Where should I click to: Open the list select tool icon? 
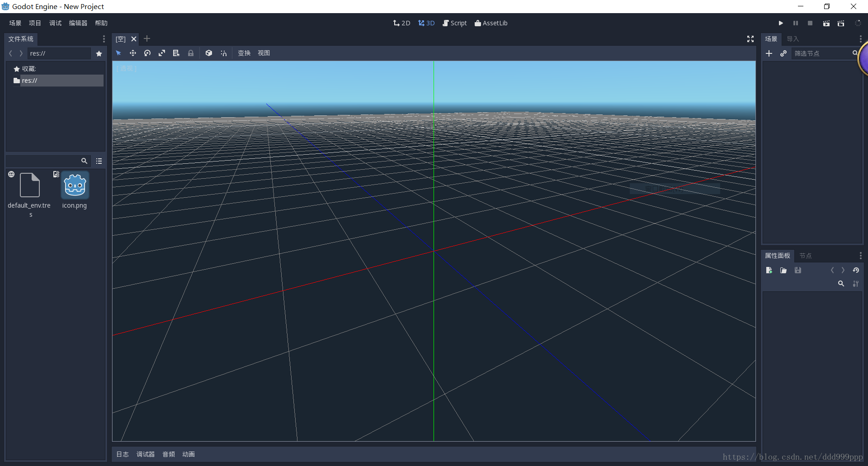176,53
